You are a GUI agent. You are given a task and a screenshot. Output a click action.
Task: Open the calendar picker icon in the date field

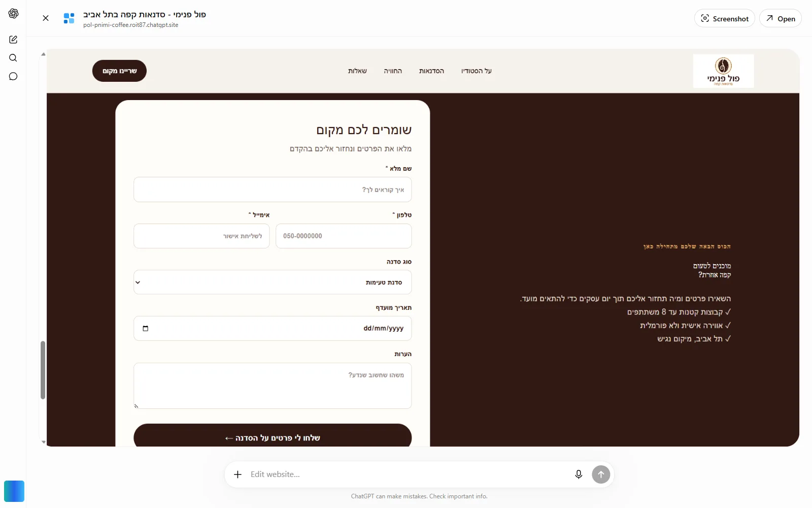[x=146, y=328]
